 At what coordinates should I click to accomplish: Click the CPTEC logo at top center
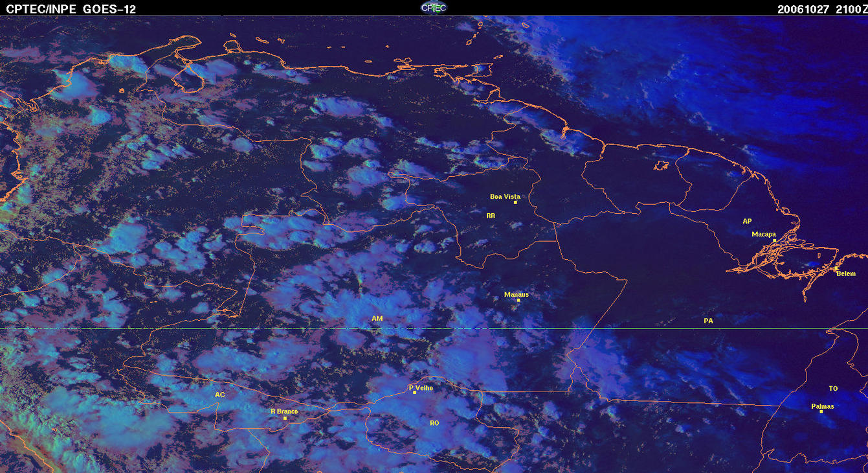coord(434,7)
